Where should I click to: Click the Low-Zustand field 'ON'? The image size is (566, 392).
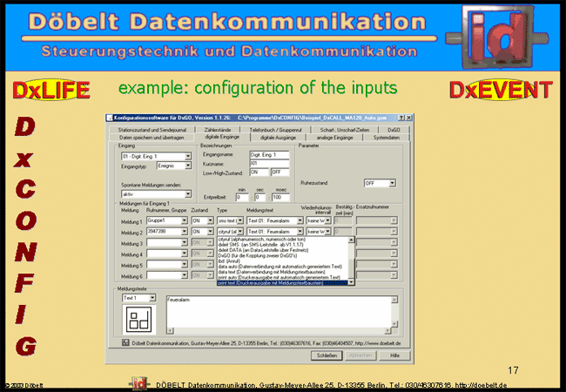coord(259,172)
